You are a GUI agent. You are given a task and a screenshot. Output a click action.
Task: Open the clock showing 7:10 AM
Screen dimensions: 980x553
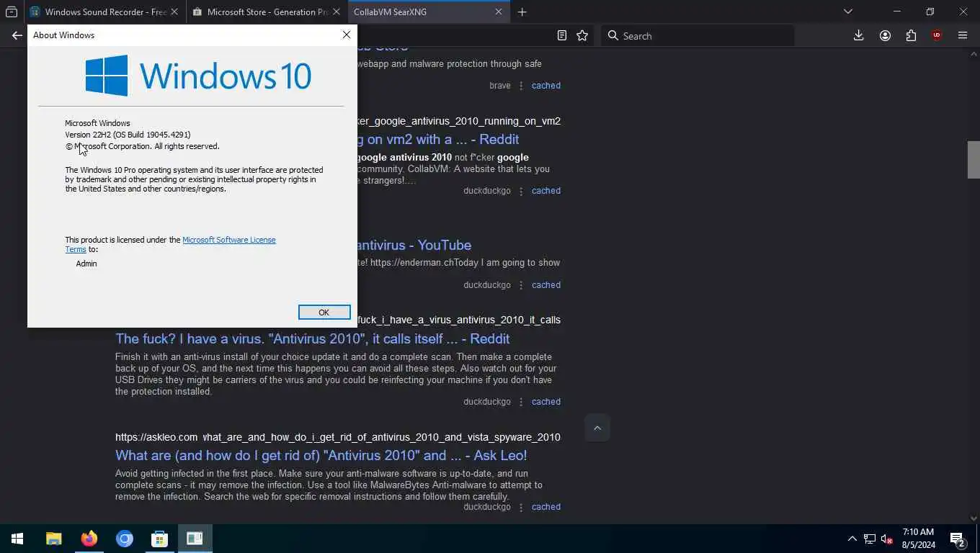918,539
